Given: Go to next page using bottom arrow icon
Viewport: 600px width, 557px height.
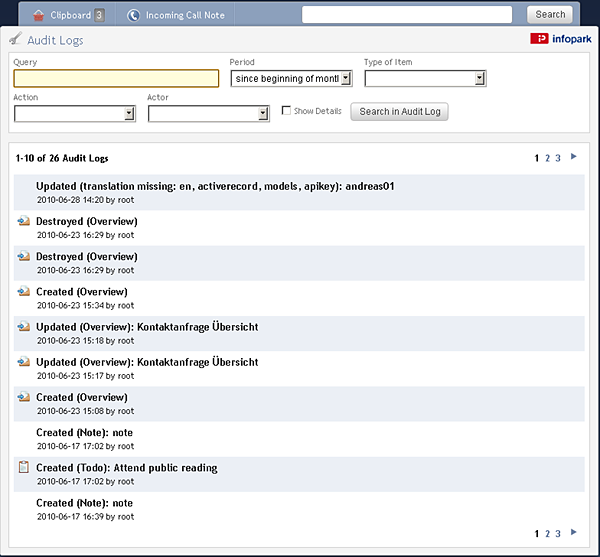Looking at the screenshot, I should (574, 532).
